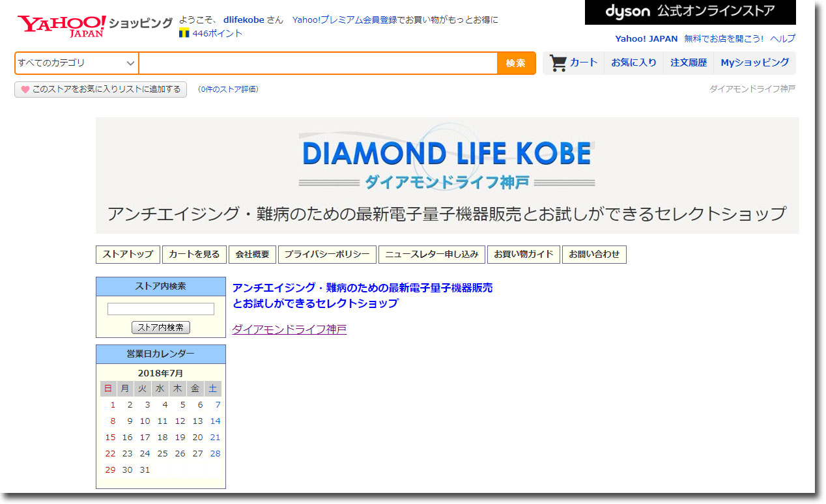
Task: Click the dlifekobe username link
Action: (244, 20)
